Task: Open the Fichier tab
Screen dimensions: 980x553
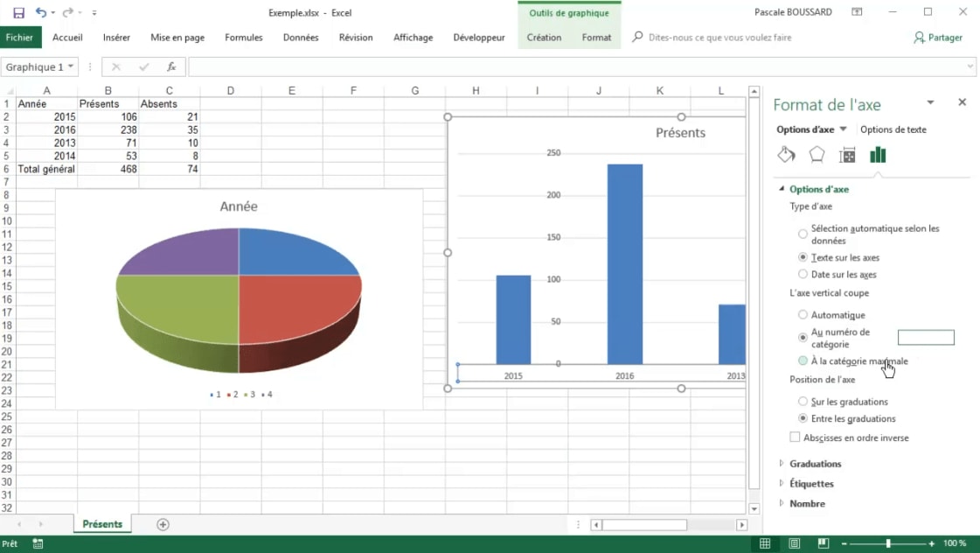Action: click(x=19, y=38)
